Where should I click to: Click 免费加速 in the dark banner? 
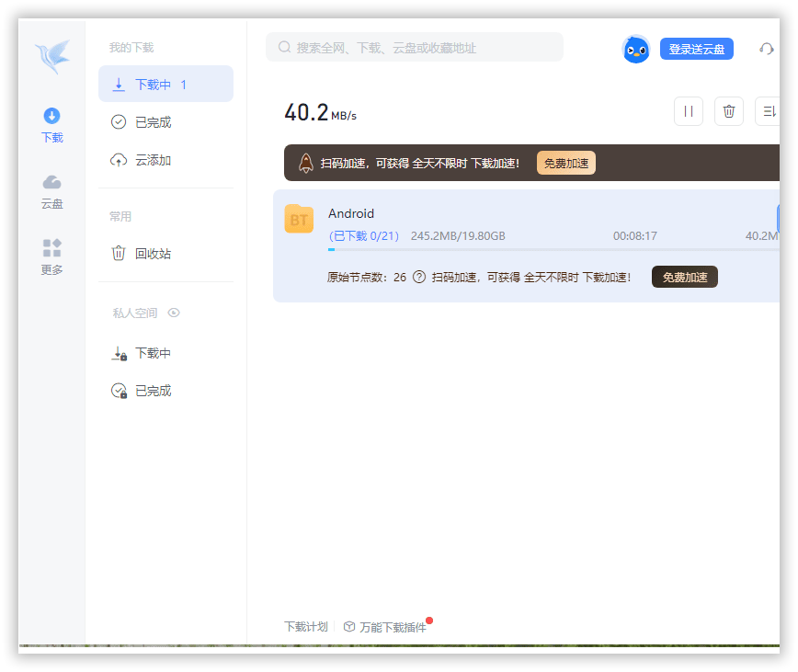click(566, 164)
